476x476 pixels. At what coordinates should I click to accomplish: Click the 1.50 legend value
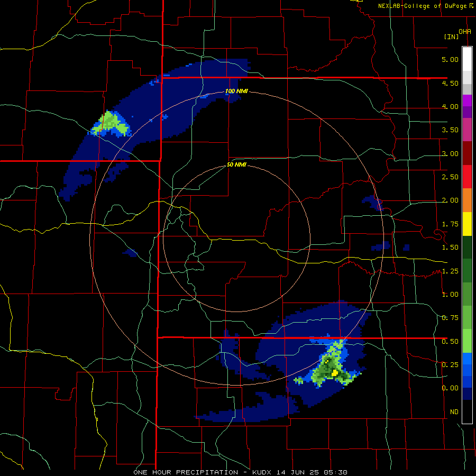coord(450,248)
